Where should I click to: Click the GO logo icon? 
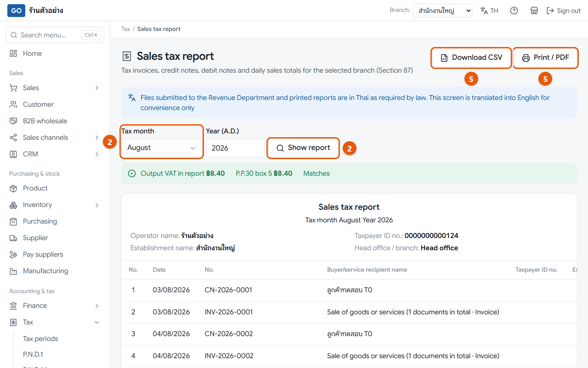pyautogui.click(x=16, y=10)
